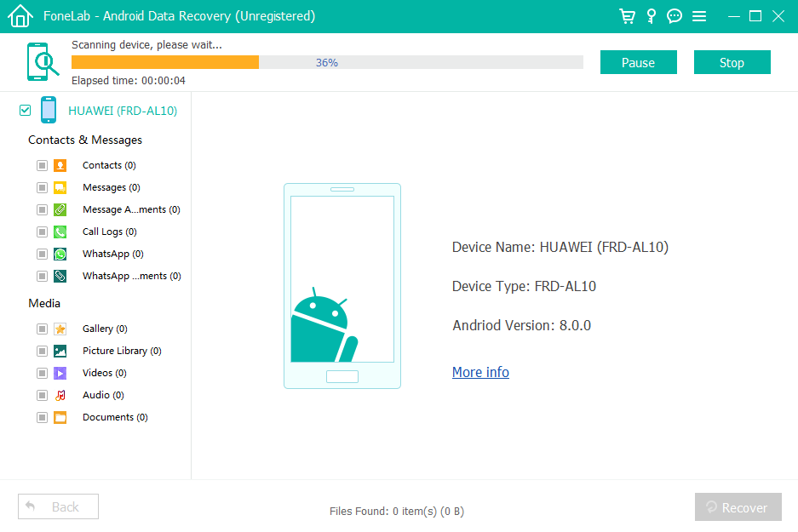This screenshot has height=532, width=798.
Task: Click the Message Attachments paperclip icon
Action: coord(60,209)
